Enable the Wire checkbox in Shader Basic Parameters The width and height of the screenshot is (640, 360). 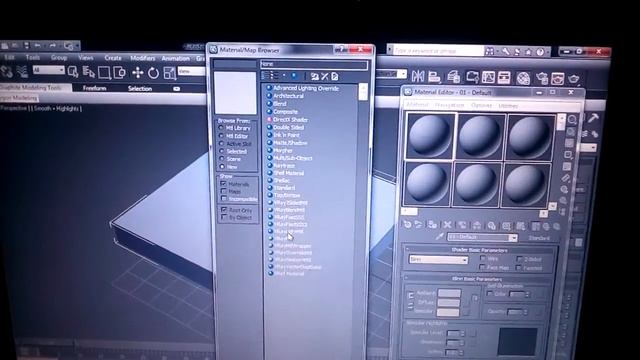pyautogui.click(x=483, y=258)
